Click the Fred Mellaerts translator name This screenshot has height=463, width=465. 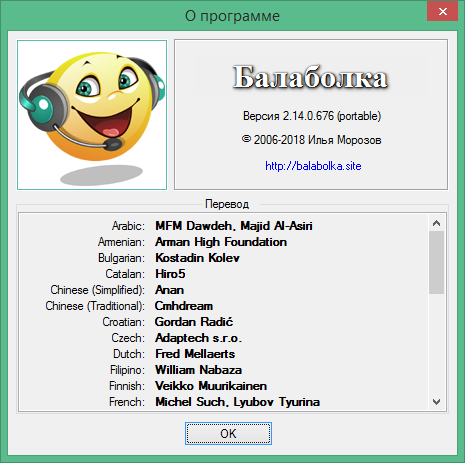[195, 354]
